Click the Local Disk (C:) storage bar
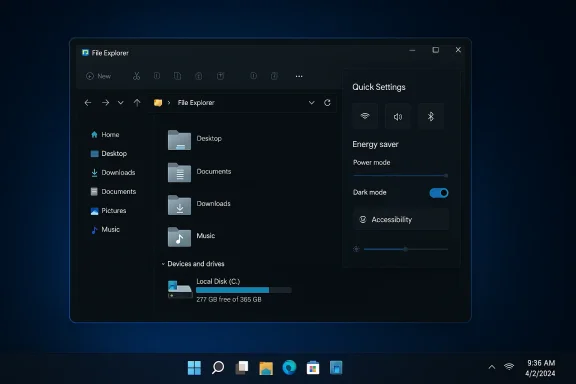This screenshot has width=576, height=384. point(244,290)
